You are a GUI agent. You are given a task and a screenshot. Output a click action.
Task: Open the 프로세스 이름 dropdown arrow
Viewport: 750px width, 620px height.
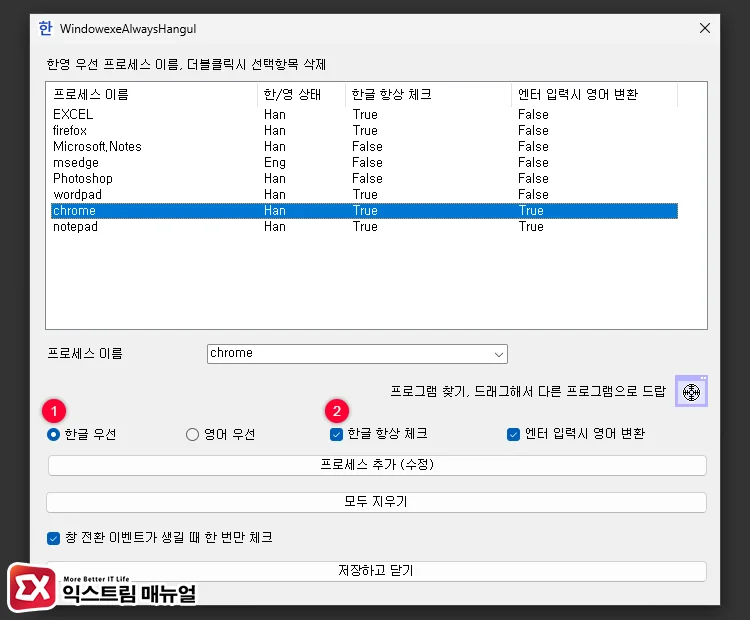click(x=498, y=354)
